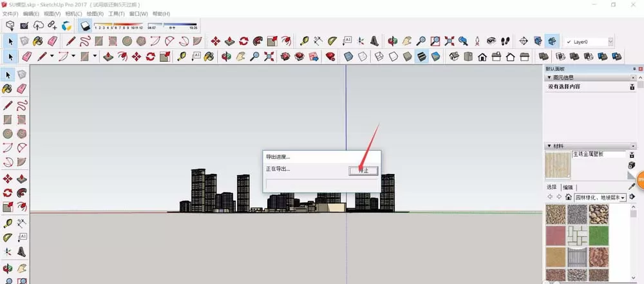Click the Create Material button
This screenshot has width=644, height=284.
point(632,166)
